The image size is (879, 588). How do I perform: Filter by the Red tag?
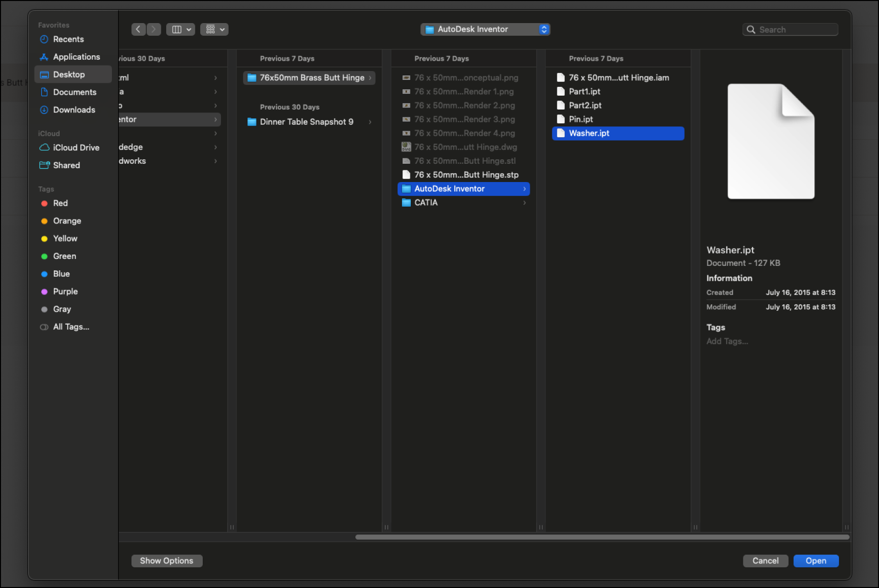click(x=60, y=203)
